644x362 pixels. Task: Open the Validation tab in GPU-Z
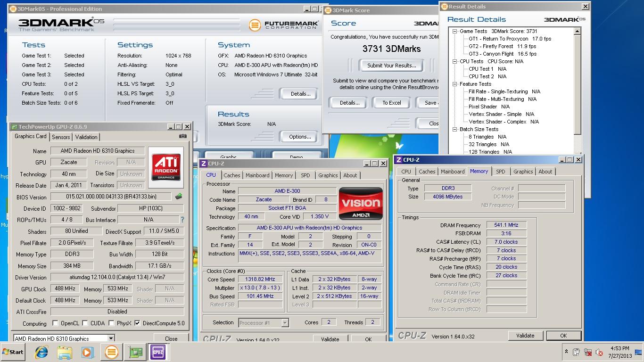coord(86,137)
